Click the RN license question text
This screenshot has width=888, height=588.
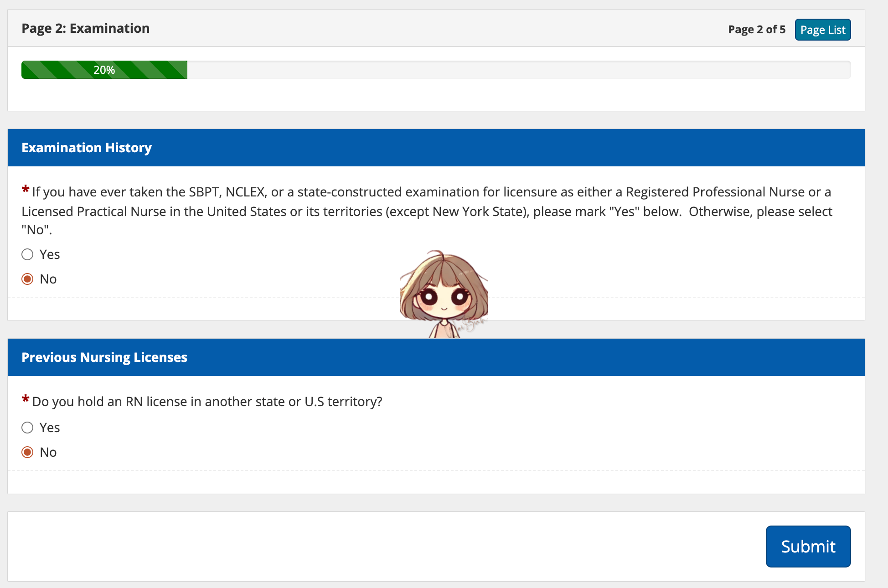(x=207, y=402)
